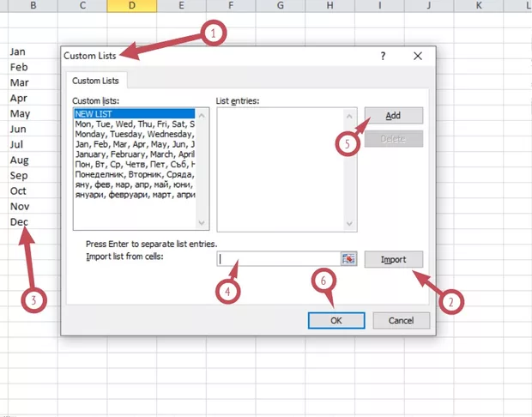Click column C header
This screenshot has width=532, height=417.
click(82, 6)
